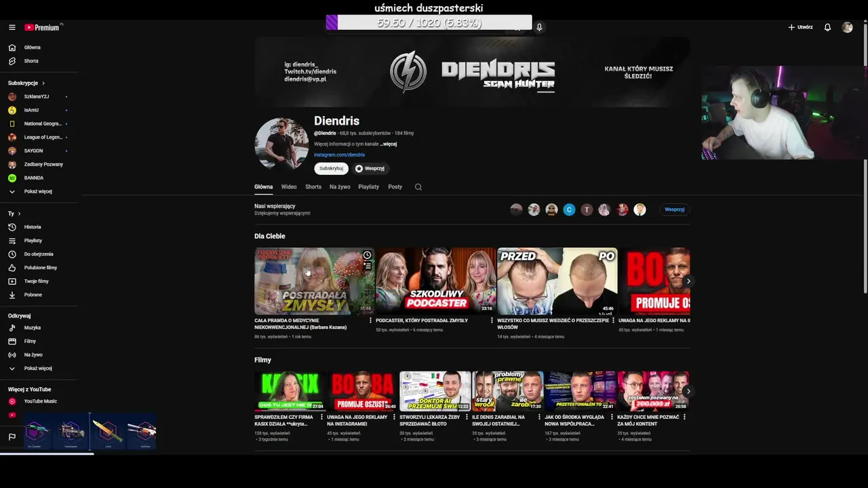This screenshot has width=868, height=488.
Task: Open the hamburger guide menu
Action: pyautogui.click(x=12, y=27)
